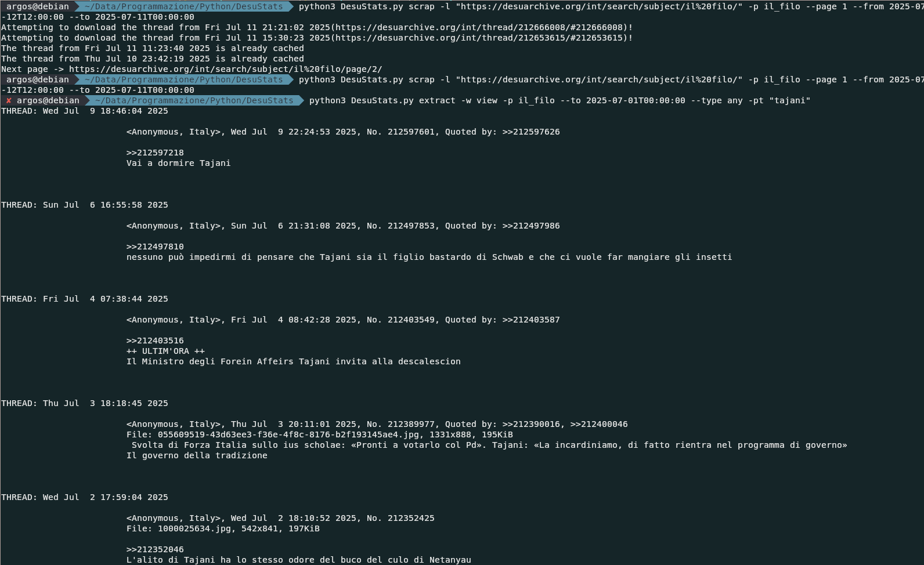The image size is (924, 565).
Task: Click the red error X in the prompt
Action: (x=9, y=100)
